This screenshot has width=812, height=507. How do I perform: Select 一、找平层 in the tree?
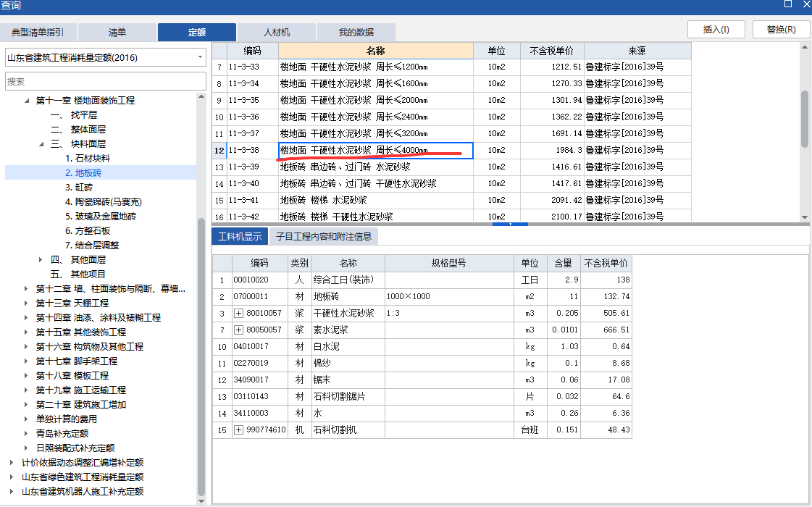(x=74, y=115)
